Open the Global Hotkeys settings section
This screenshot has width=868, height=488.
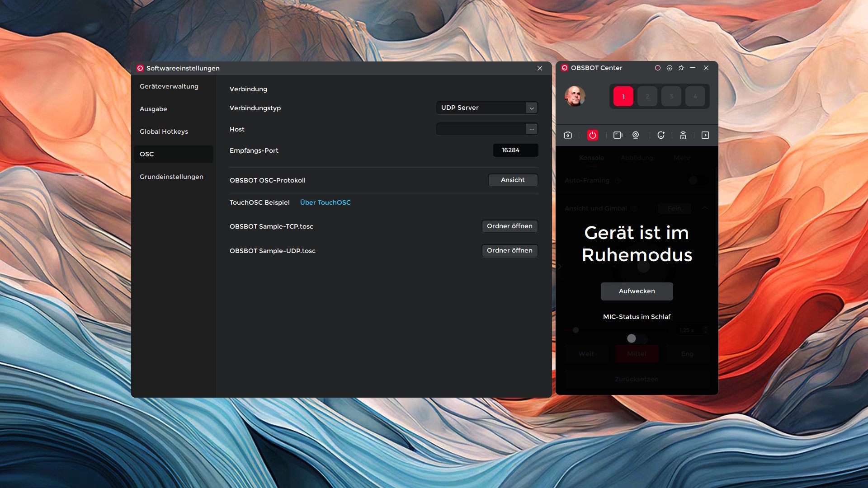coord(164,131)
